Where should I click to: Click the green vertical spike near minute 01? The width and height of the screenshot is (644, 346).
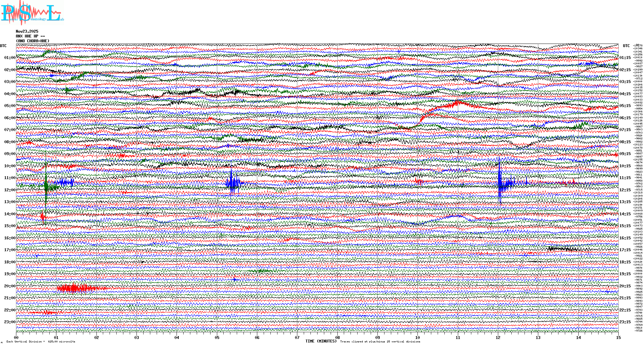tap(46, 186)
